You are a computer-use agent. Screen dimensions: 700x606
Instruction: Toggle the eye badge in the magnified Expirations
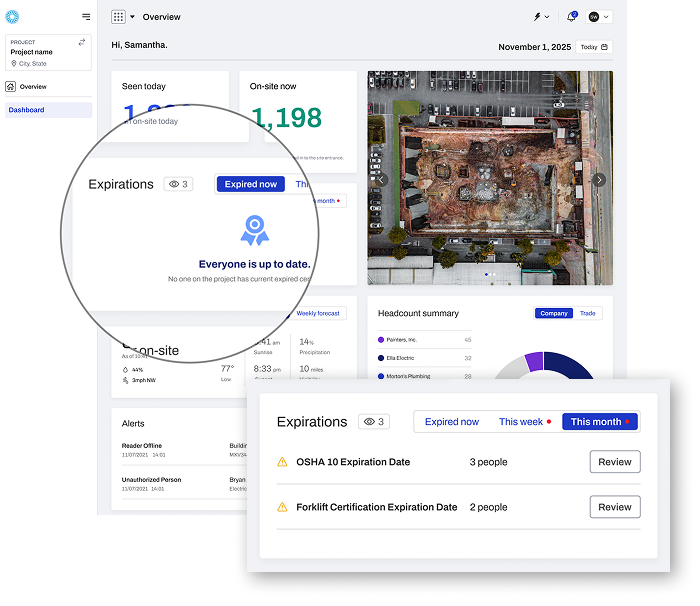(178, 184)
